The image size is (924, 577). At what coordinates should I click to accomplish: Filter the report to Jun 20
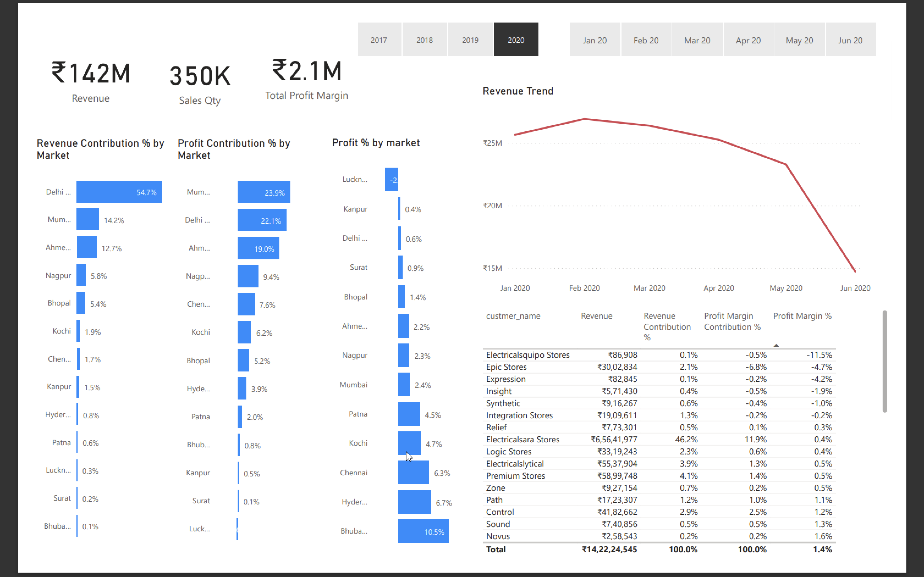(851, 39)
